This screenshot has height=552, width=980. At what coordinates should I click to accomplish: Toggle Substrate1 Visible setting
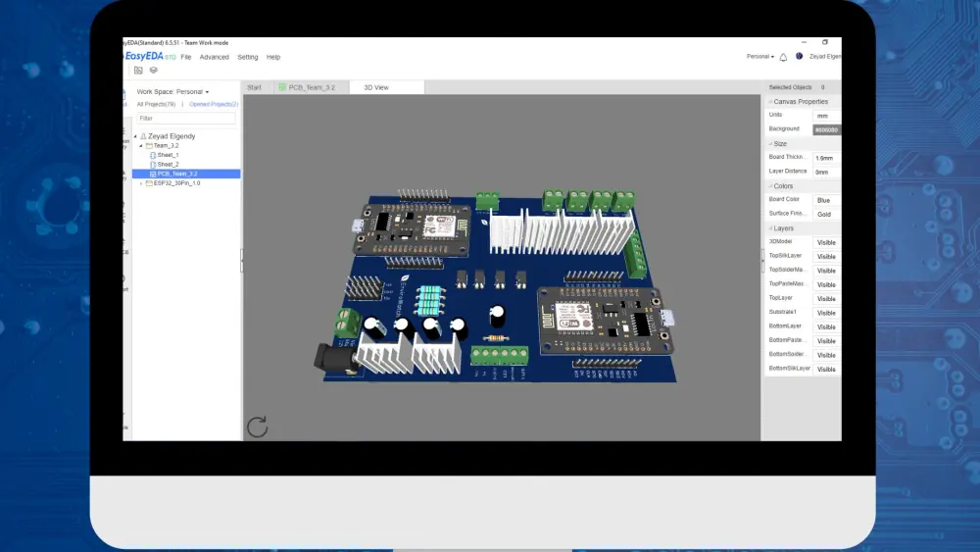[x=826, y=313]
